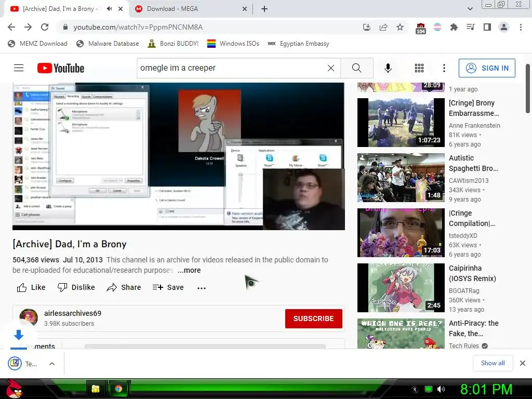Open the Chrome profile avatar menu
This screenshot has height=399, width=532.
pos(504,27)
